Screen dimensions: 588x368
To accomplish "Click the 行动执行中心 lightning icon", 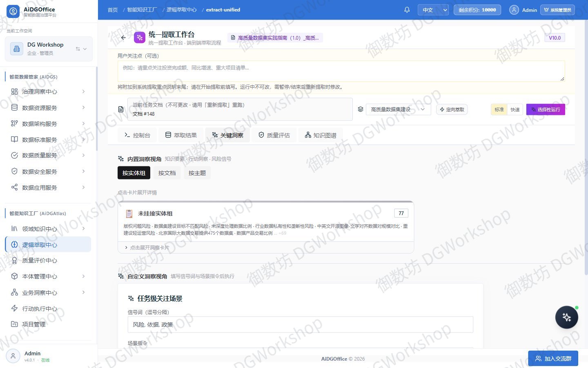I will click(14, 308).
